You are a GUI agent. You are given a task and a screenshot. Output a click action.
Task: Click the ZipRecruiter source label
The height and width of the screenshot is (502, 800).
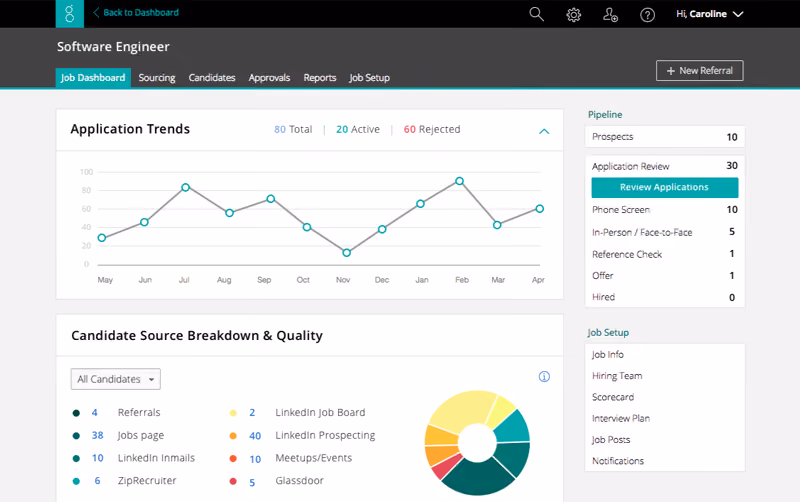pyautogui.click(x=147, y=481)
